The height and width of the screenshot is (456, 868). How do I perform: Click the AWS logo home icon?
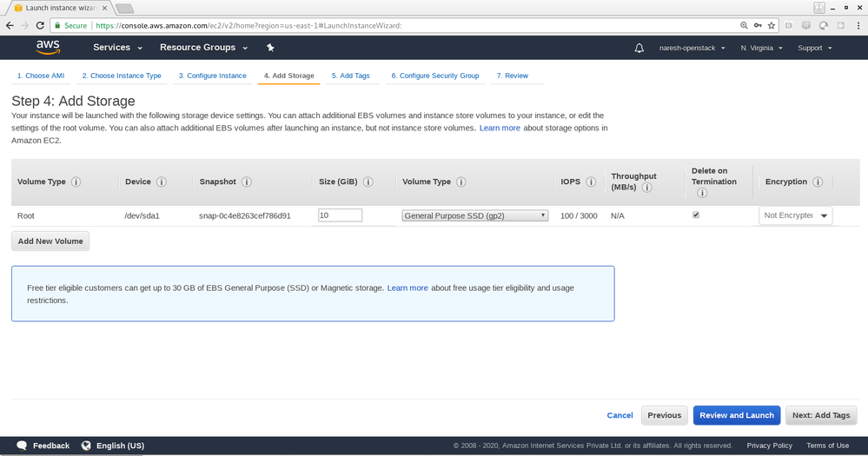click(47, 47)
